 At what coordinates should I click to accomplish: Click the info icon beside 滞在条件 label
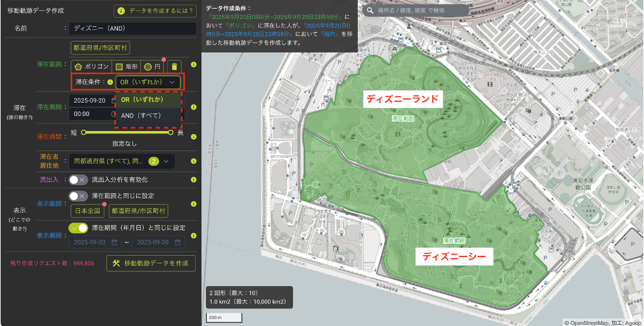coord(110,82)
